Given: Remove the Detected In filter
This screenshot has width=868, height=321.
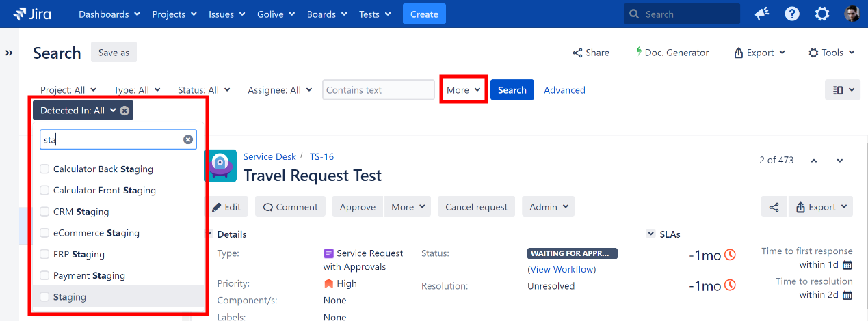Looking at the screenshot, I should click(x=124, y=111).
